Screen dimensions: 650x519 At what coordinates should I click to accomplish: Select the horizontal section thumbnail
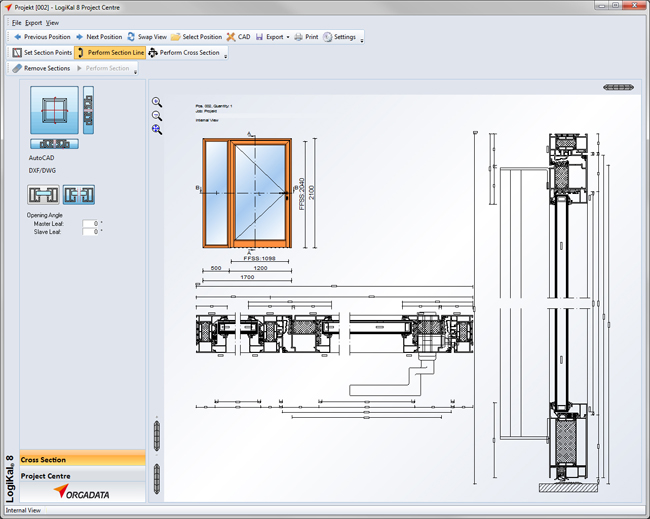point(54,144)
